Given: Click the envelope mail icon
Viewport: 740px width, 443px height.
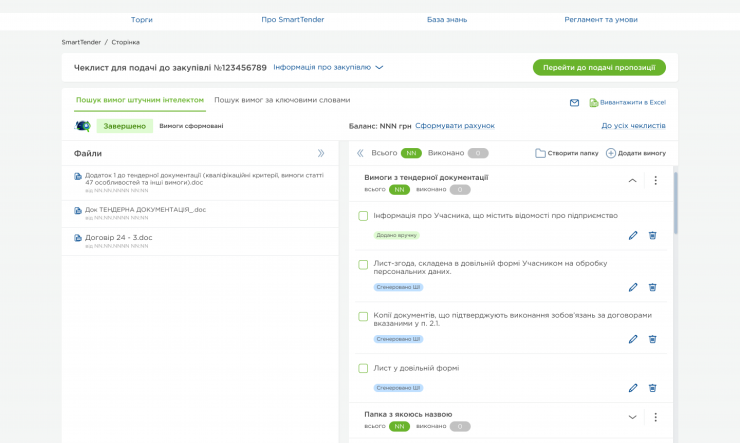Looking at the screenshot, I should tap(574, 102).
